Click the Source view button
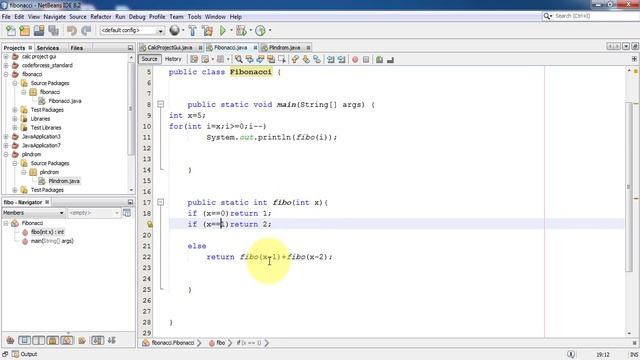 pyautogui.click(x=149, y=59)
